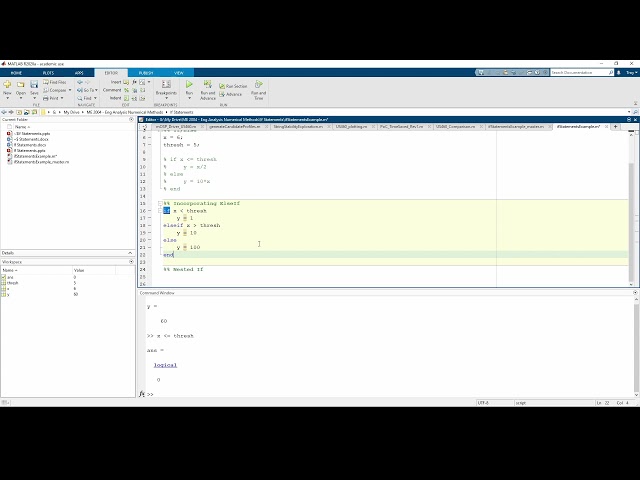Select If Statements.docx in Current Folder
The height and width of the screenshot is (480, 640).
tap(30, 145)
